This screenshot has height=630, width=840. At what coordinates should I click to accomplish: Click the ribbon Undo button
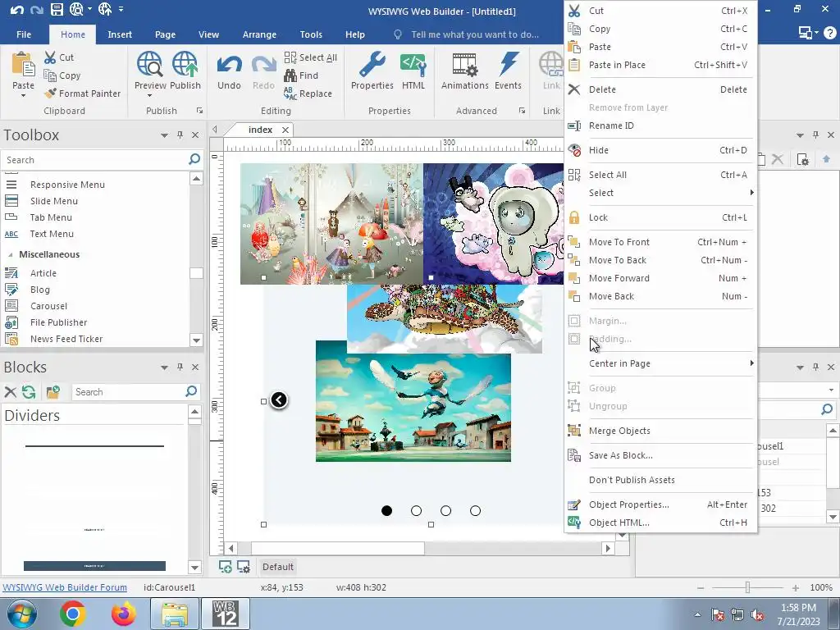pyautogui.click(x=229, y=71)
